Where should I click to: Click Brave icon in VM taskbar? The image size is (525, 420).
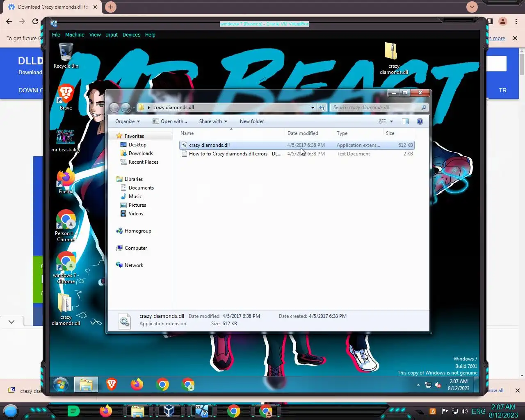click(x=112, y=384)
